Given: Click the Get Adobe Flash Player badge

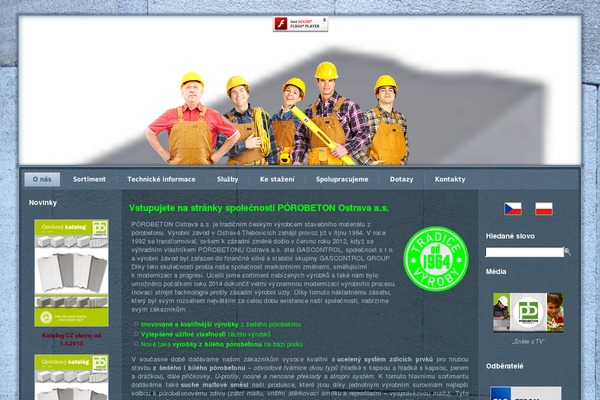Looking at the screenshot, I should click(300, 24).
